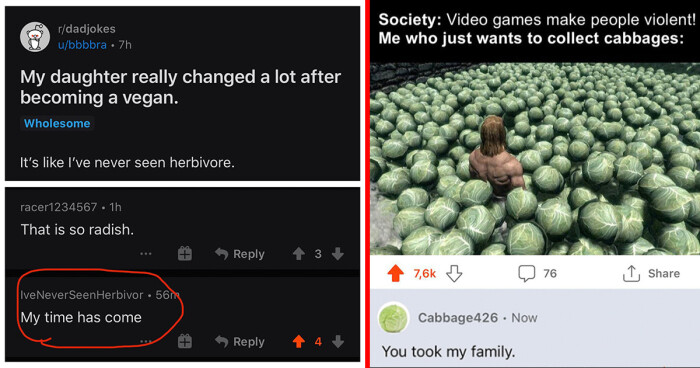
Task: Downvote the 'That is so radish' comment
Action: (338, 254)
